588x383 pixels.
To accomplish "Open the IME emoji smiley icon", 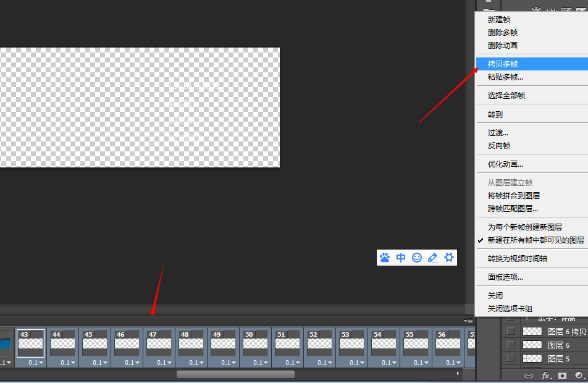I will 417,258.
